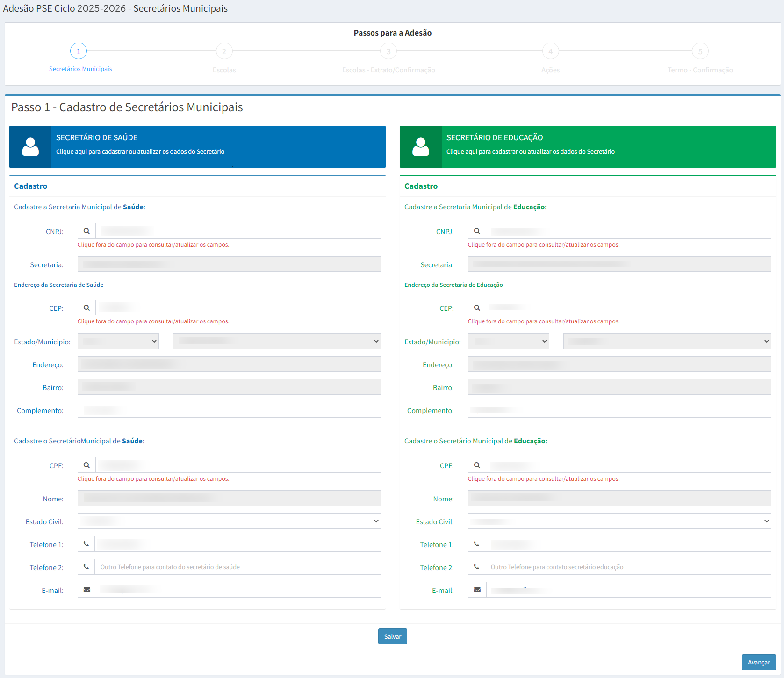Open the blue SECRETÁRIO DE SAÚDE banner
This screenshot has height=678, width=784.
197,147
